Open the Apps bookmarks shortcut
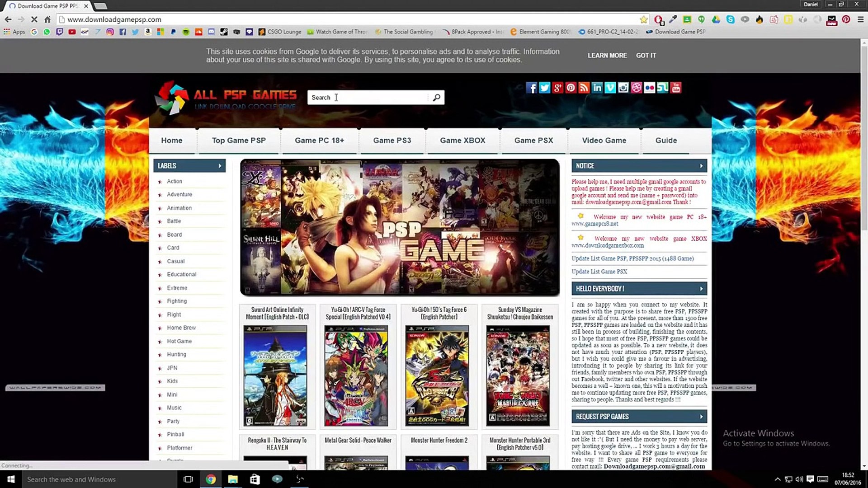Viewport: 868px width, 488px height. 14,32
